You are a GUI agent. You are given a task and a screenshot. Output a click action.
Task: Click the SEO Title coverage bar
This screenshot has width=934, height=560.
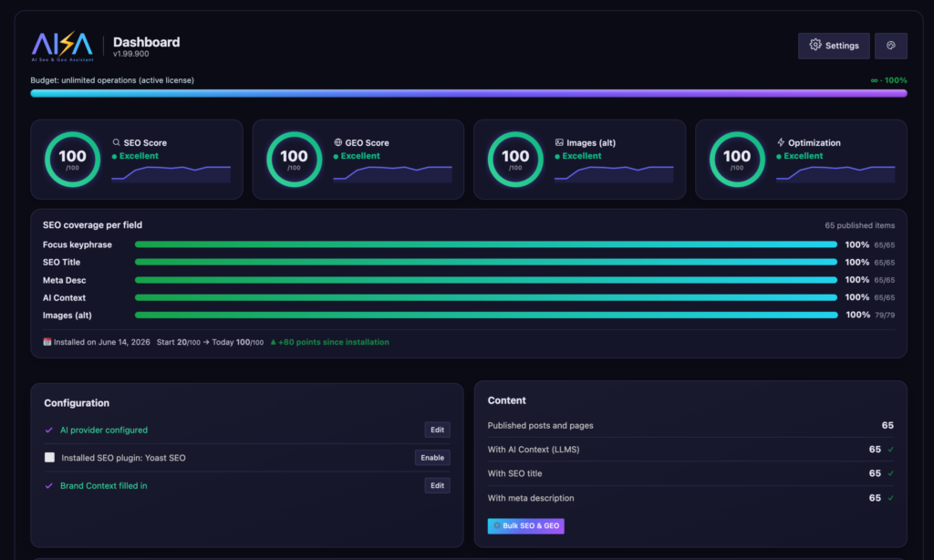[486, 262]
